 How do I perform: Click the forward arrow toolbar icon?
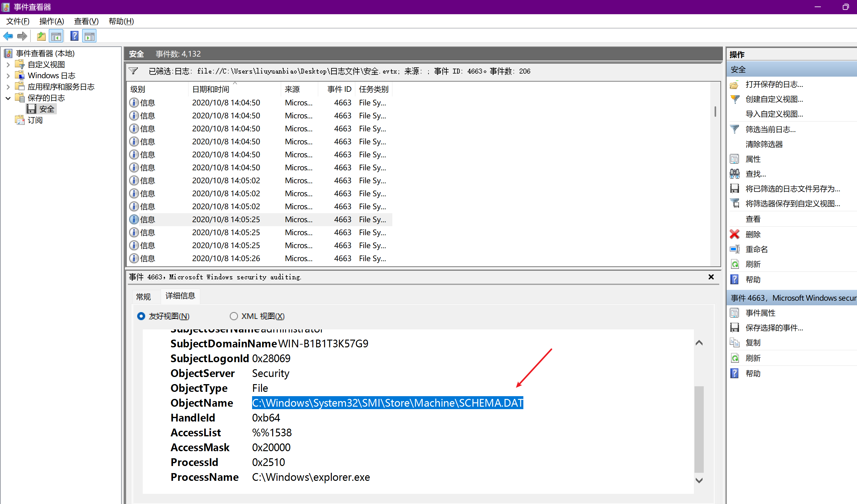click(x=22, y=36)
